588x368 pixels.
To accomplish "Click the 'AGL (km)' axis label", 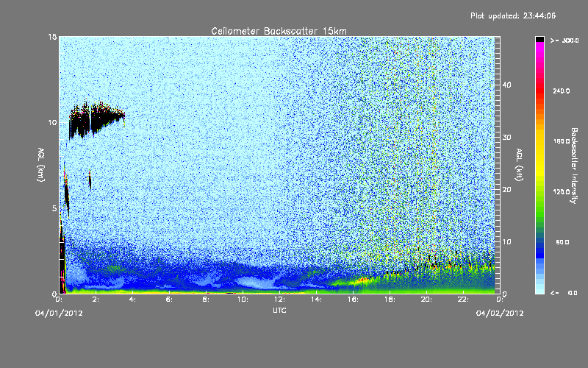I will (x=41, y=164).
